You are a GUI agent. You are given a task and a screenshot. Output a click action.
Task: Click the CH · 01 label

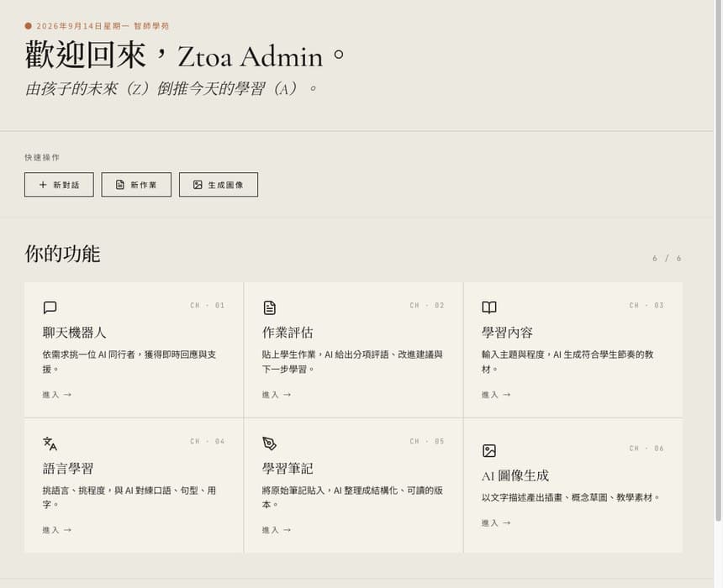(x=208, y=306)
